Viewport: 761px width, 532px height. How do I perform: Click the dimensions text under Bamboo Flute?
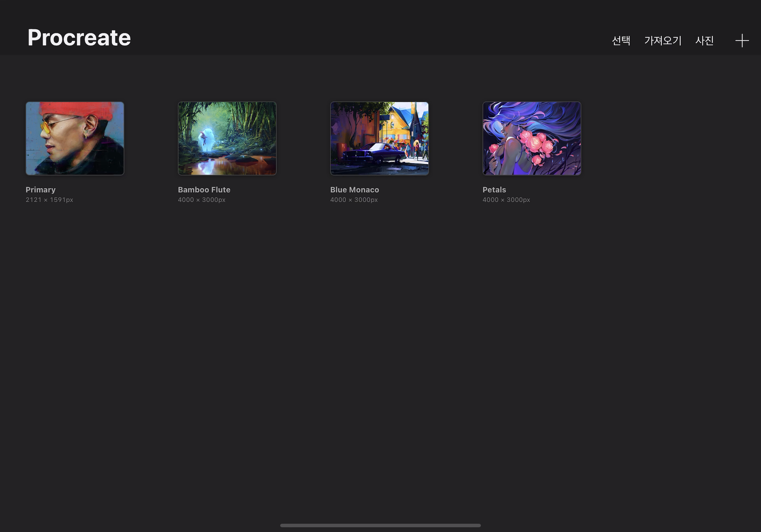click(x=201, y=200)
